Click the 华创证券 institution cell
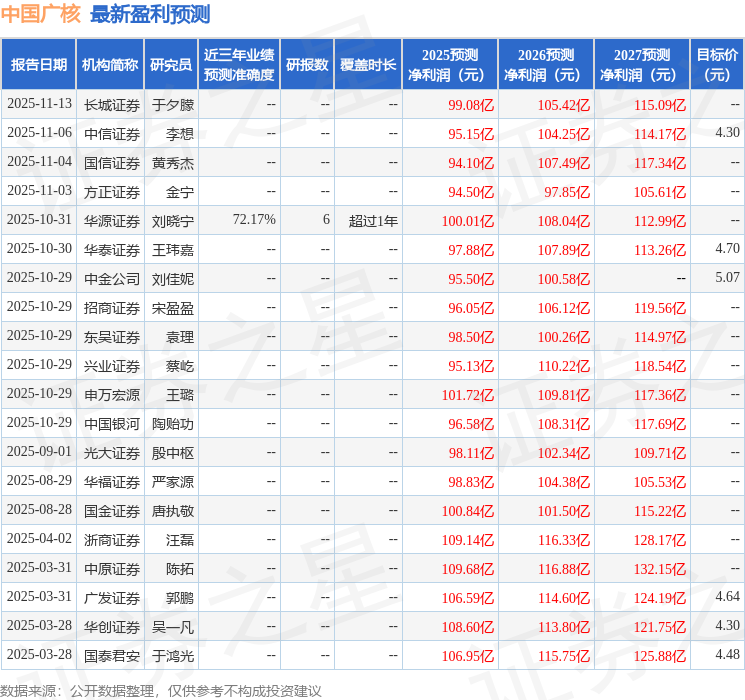 coord(112,627)
